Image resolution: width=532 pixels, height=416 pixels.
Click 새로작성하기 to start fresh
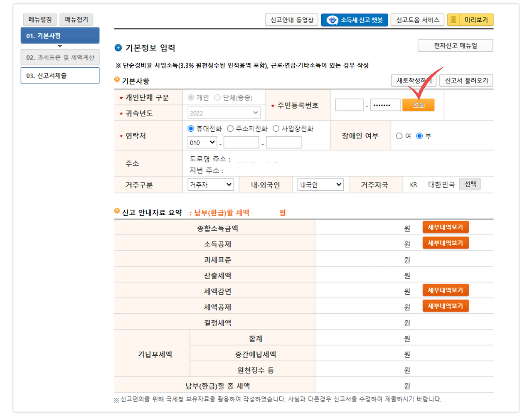click(x=413, y=80)
